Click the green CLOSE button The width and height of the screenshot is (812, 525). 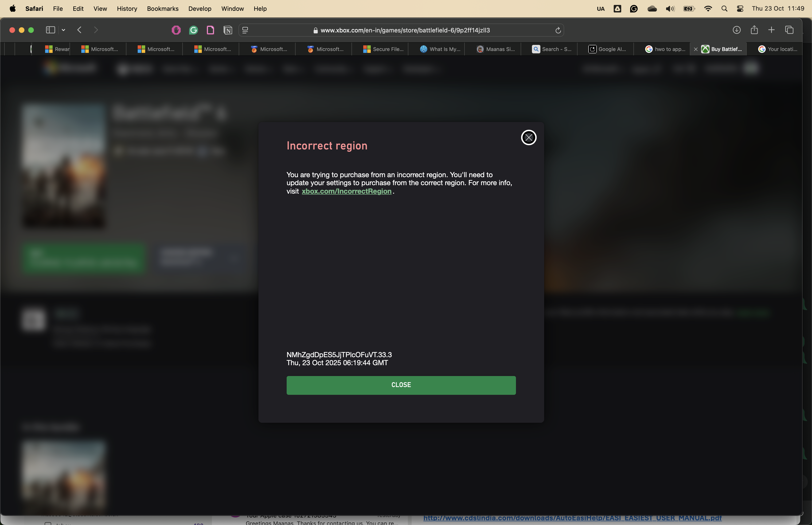(x=401, y=385)
